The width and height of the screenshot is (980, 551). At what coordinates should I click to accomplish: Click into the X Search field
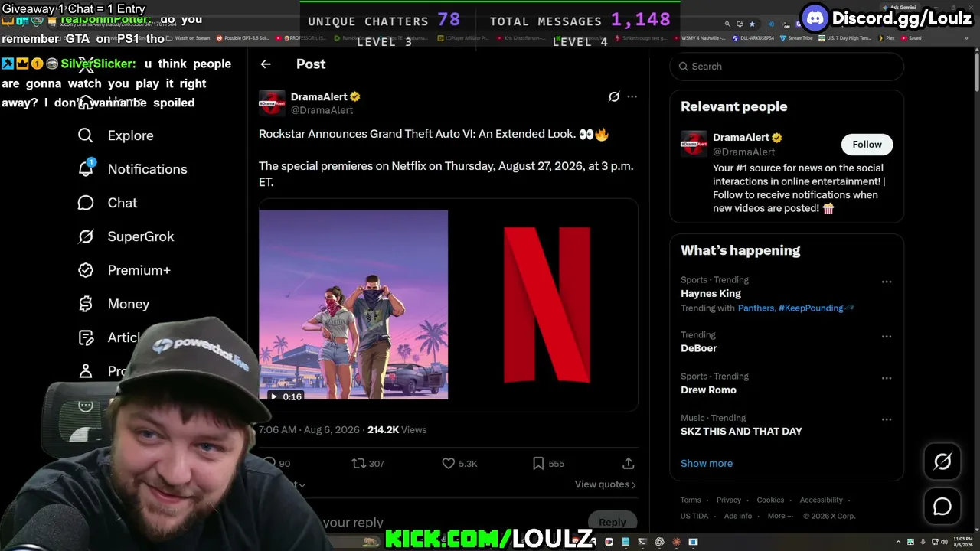(786, 67)
